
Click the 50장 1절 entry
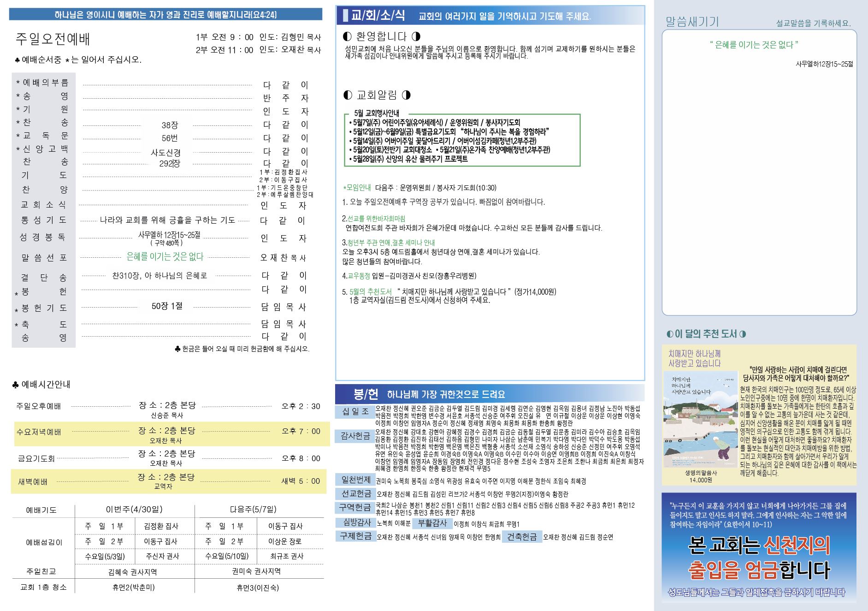[167, 306]
